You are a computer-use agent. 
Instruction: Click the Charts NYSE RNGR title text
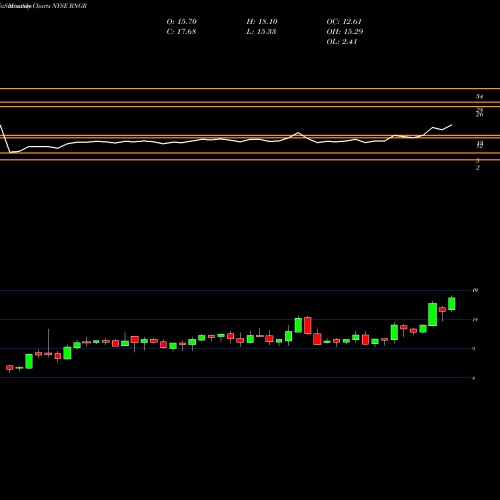click(60, 6)
